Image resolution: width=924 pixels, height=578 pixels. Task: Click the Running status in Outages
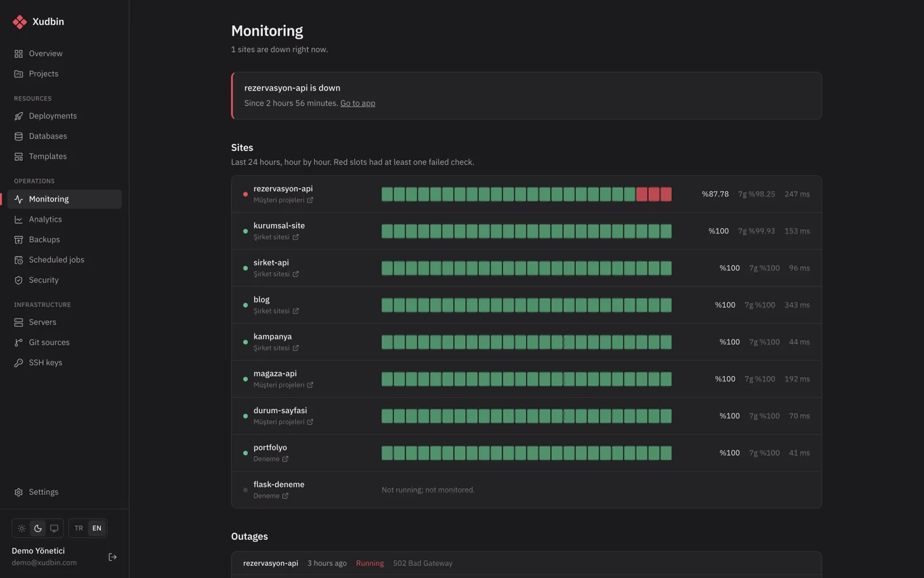[370, 564]
